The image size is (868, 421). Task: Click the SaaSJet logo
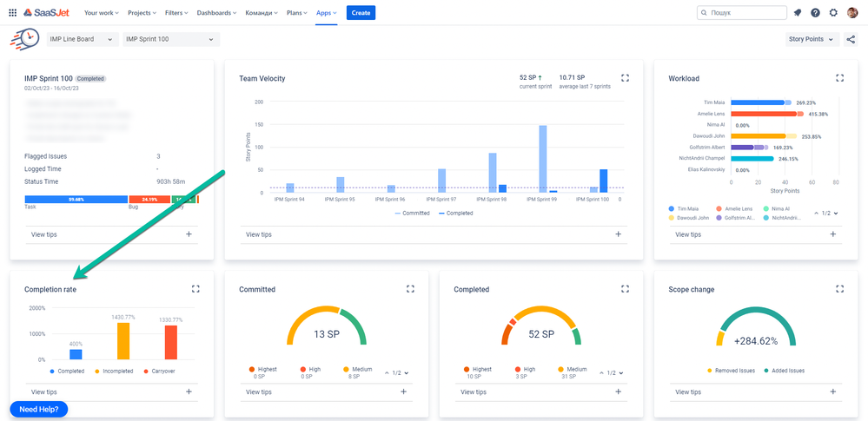49,12
